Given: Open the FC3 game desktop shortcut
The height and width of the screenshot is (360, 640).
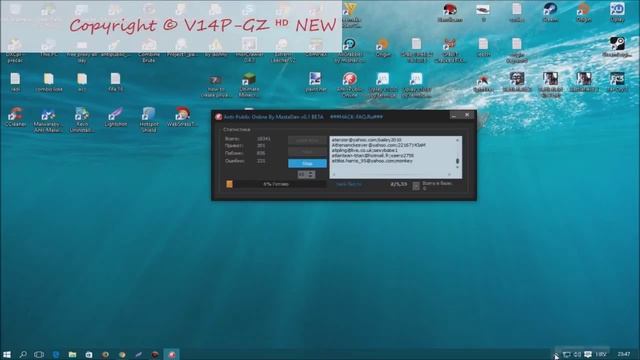Looking at the screenshot, I should (x=617, y=82).
